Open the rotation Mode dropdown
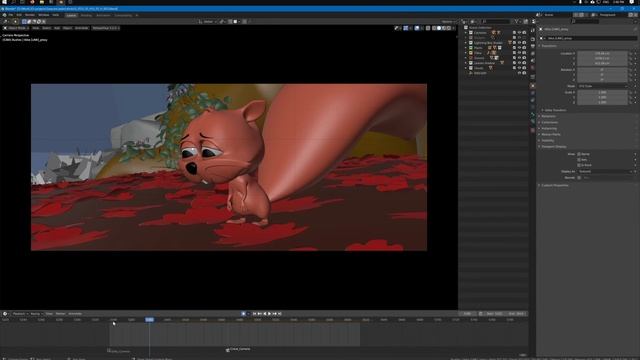 point(602,86)
